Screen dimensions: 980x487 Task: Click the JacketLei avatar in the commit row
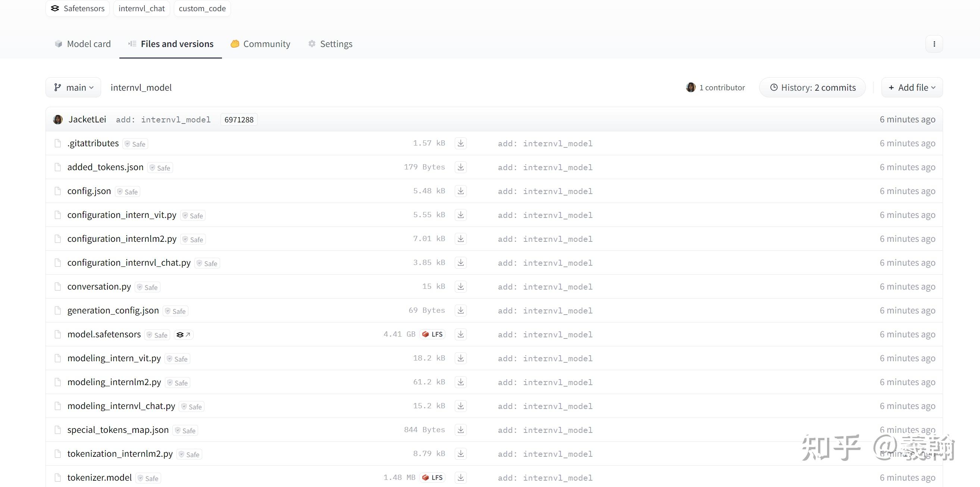point(58,119)
